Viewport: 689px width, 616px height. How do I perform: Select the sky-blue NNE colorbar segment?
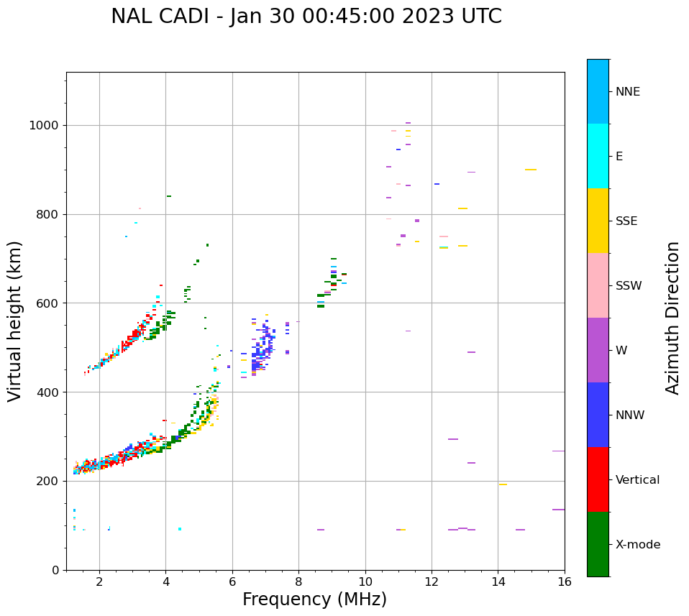(598, 91)
